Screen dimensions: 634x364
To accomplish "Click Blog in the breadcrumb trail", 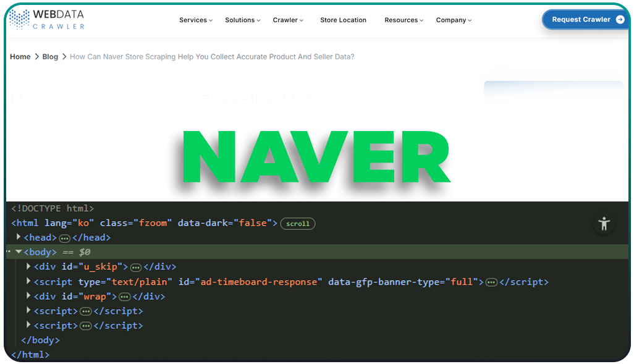I will pos(50,56).
